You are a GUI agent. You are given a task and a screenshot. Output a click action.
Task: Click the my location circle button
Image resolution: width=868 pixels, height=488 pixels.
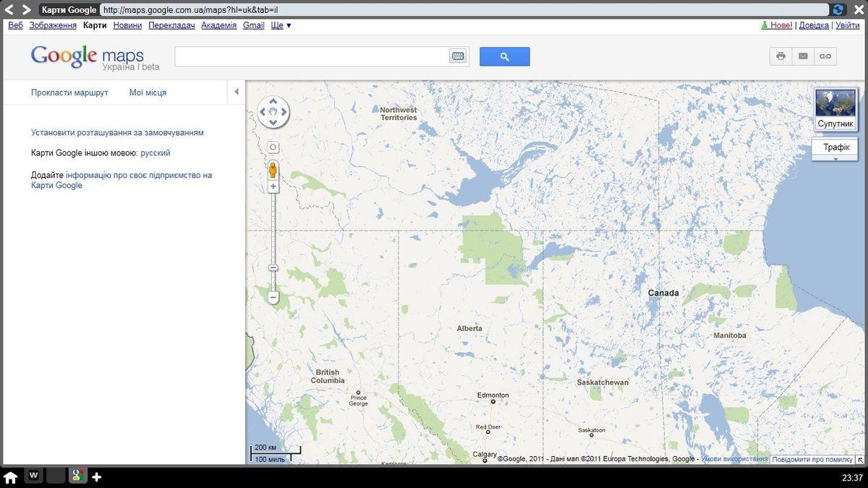[273, 147]
